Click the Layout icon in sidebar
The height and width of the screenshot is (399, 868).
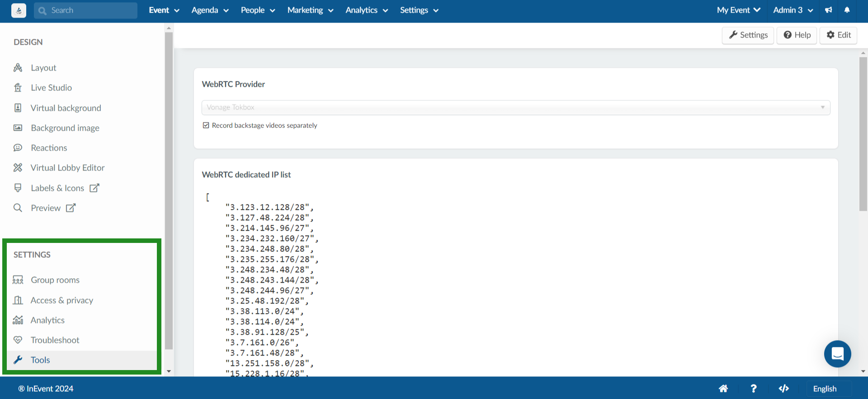[x=18, y=67]
